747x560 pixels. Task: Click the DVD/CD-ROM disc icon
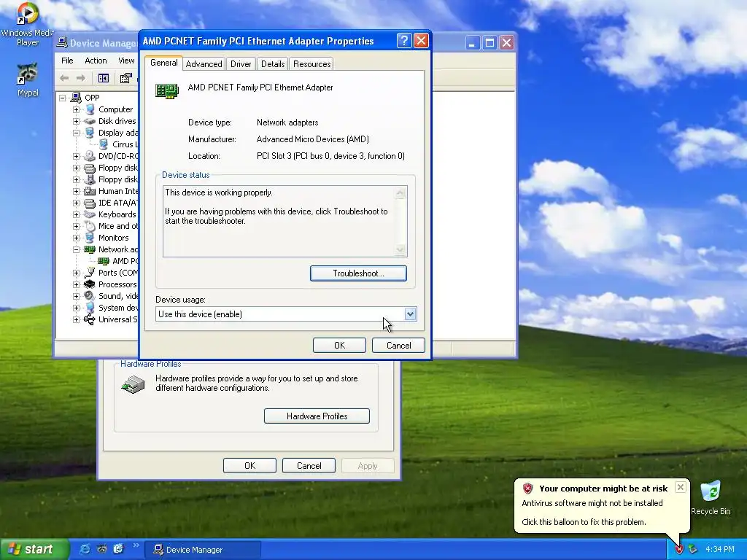[x=90, y=156]
